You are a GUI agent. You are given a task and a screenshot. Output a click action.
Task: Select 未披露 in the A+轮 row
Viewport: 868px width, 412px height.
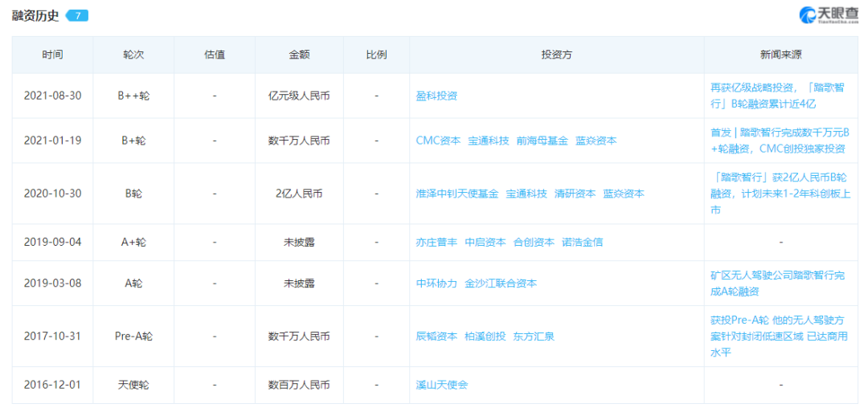point(299,243)
